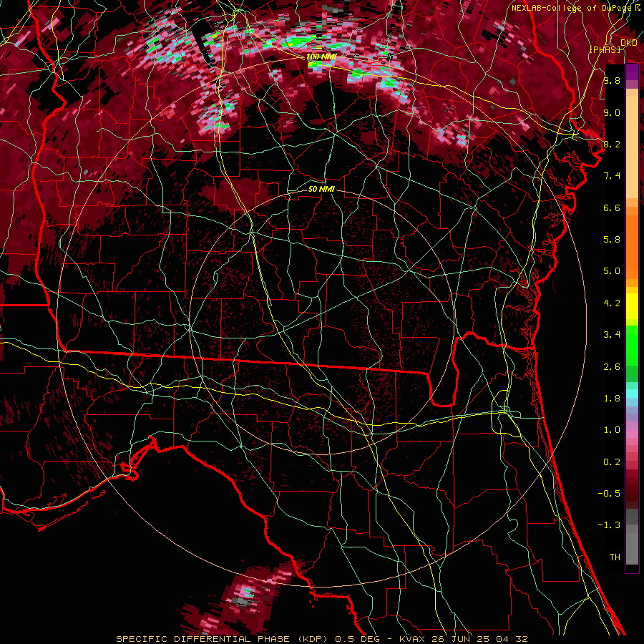Click the 9.0 legend value
Image resolution: width=644 pixels, height=644 pixels.
(612, 112)
